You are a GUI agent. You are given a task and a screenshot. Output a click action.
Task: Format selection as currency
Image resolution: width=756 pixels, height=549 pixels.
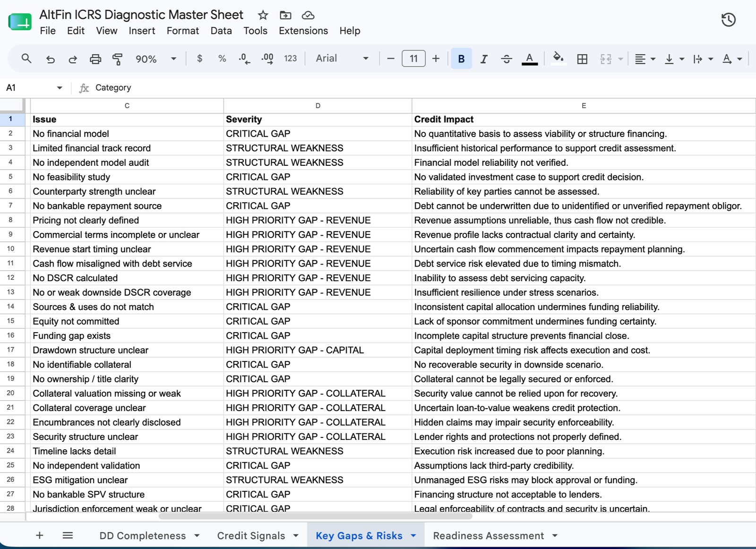coord(200,59)
